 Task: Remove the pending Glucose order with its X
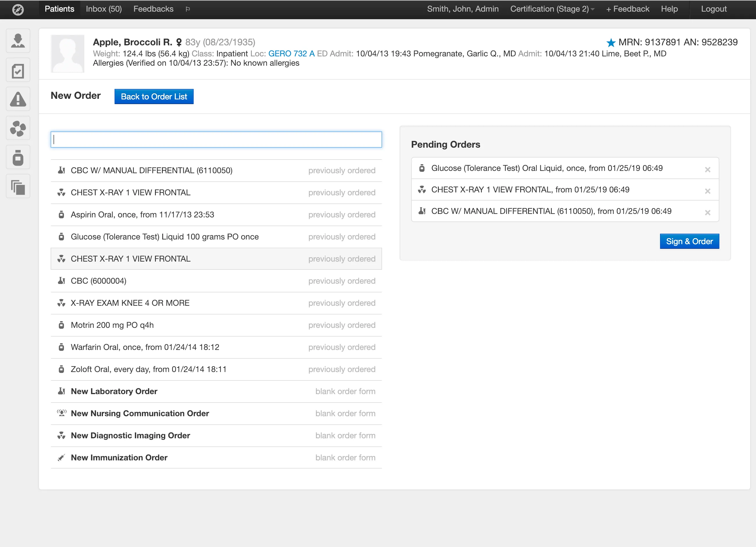tap(708, 169)
